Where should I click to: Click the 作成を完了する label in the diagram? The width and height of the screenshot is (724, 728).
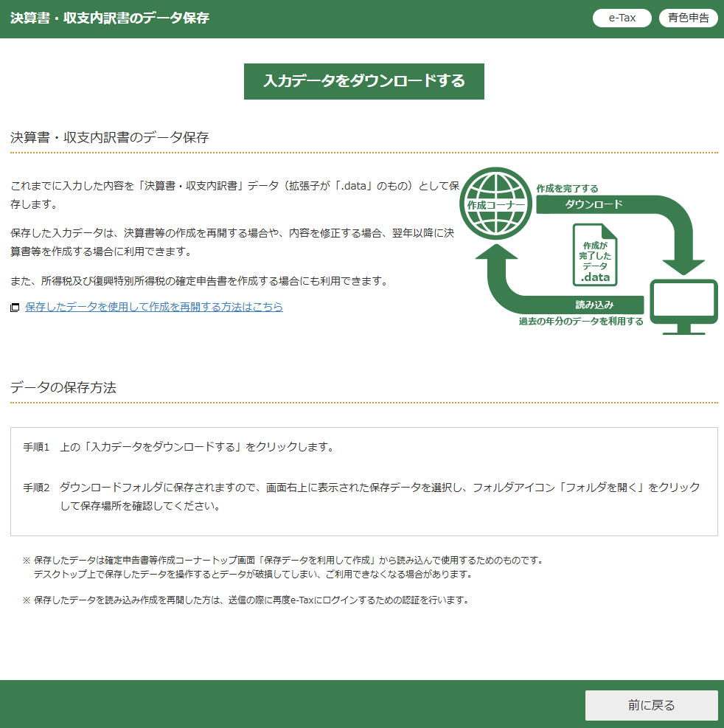pos(567,188)
